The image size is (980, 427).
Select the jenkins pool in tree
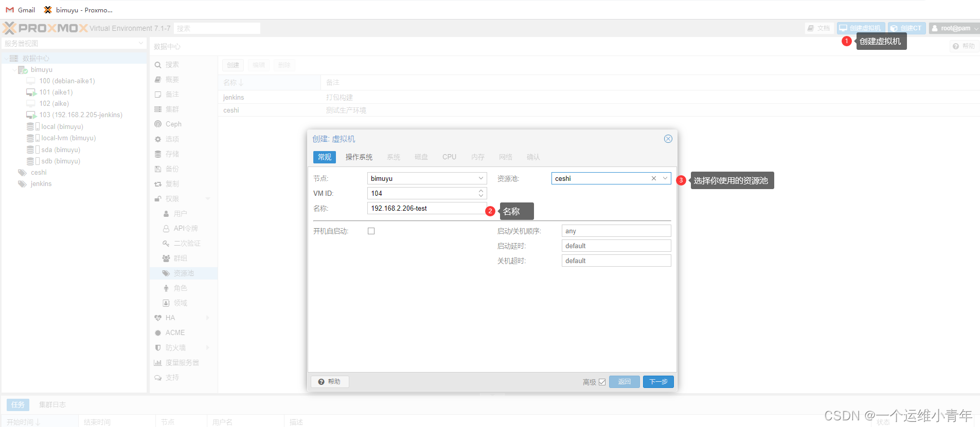[41, 183]
